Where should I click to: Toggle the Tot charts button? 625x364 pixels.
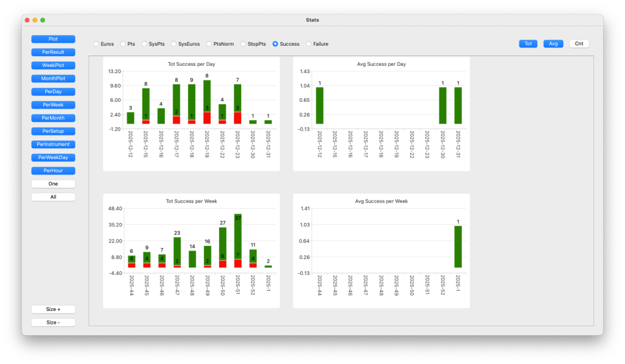tap(529, 44)
